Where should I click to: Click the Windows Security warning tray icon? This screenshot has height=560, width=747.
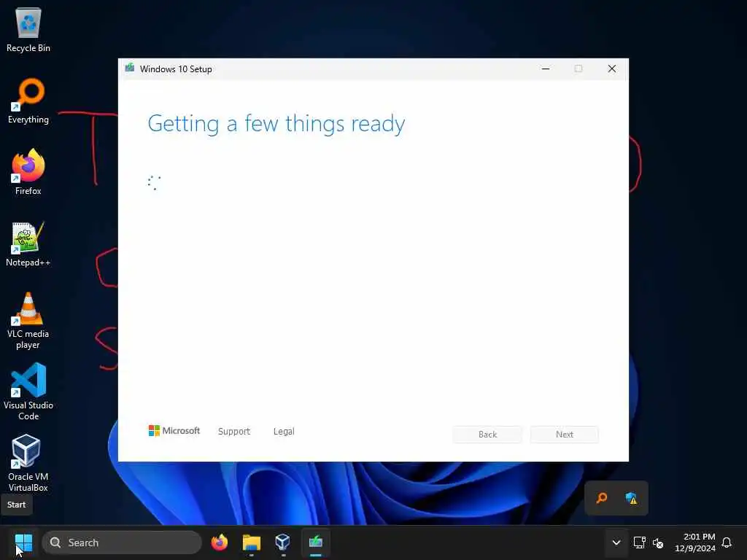click(631, 498)
